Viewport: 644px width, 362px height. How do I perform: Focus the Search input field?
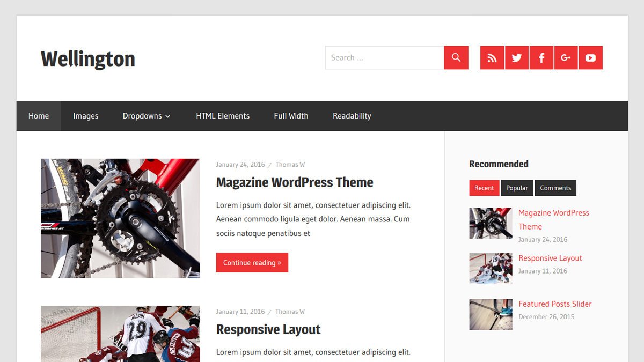coord(384,57)
